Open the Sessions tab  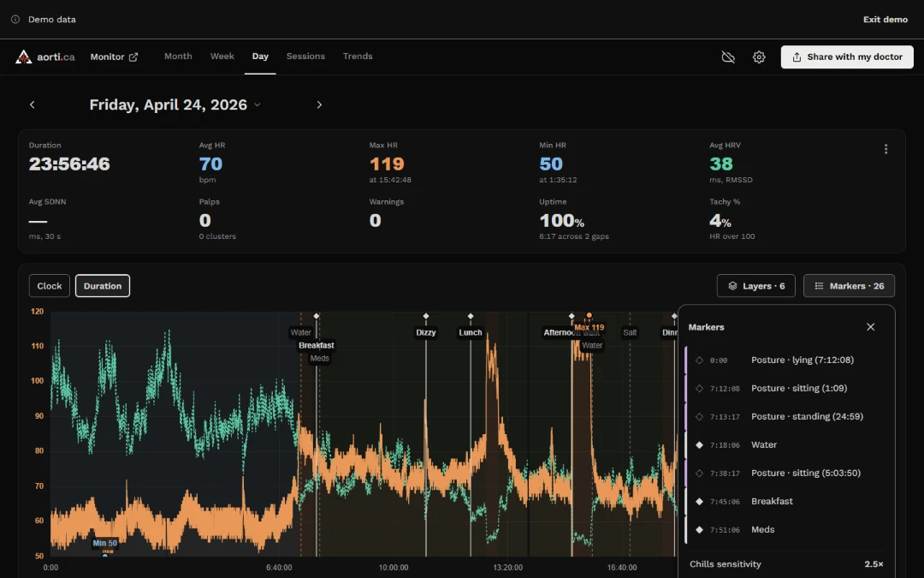click(x=305, y=56)
